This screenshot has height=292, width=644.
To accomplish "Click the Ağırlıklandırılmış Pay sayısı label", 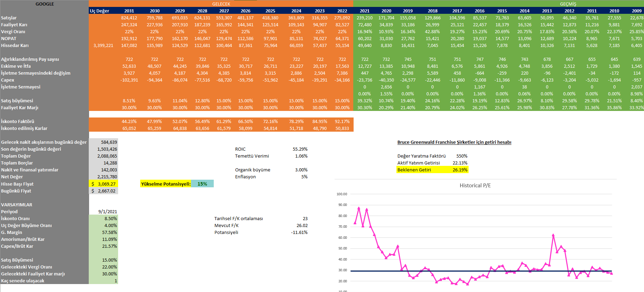I will pyautogui.click(x=30, y=59).
